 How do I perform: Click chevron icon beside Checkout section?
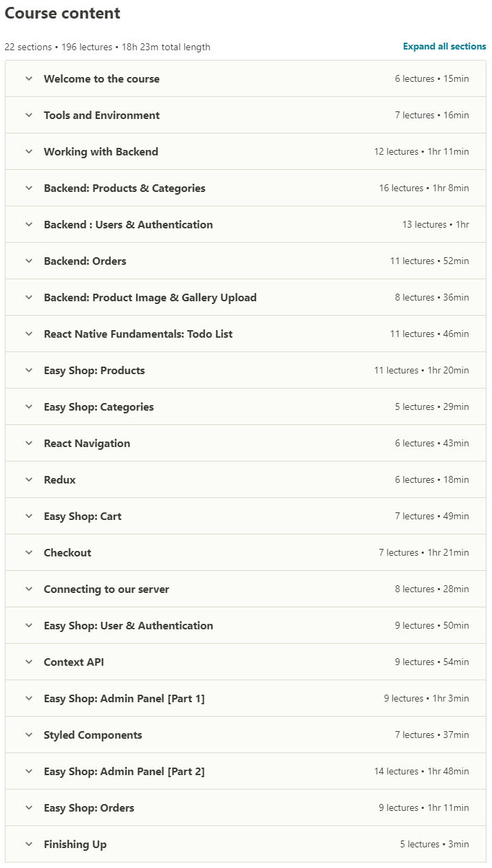click(29, 552)
